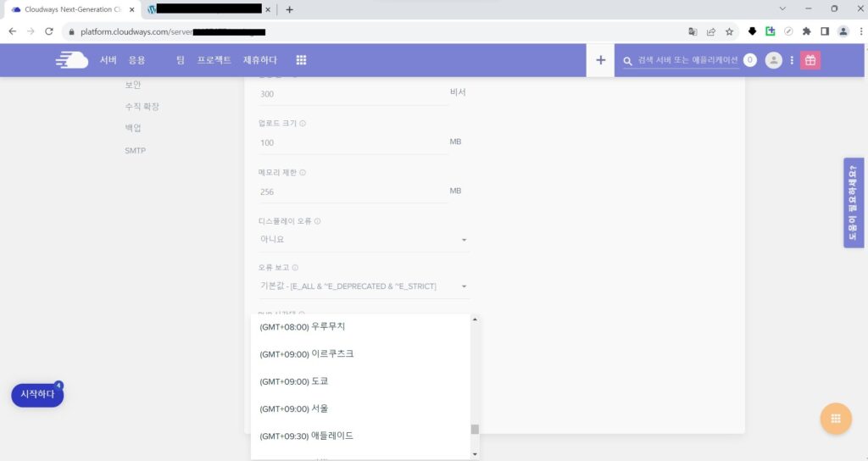Screen dimensions: 868x461
Task: Select (GMT+09:00) 서울 timezone
Action: (x=360, y=408)
